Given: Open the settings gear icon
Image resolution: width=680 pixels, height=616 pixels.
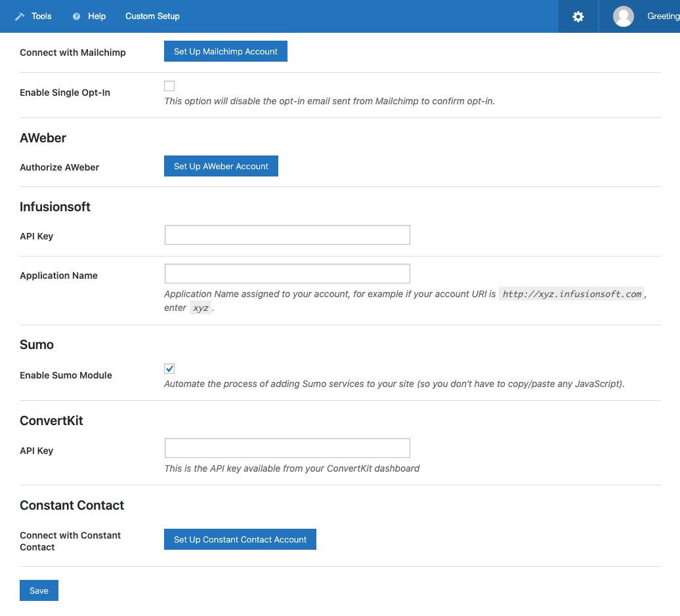Looking at the screenshot, I should (578, 16).
